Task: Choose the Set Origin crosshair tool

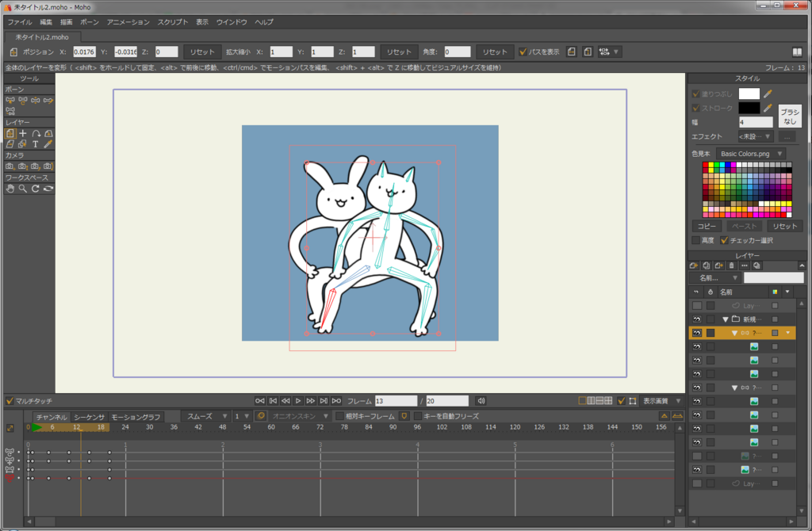Action: coord(23,133)
